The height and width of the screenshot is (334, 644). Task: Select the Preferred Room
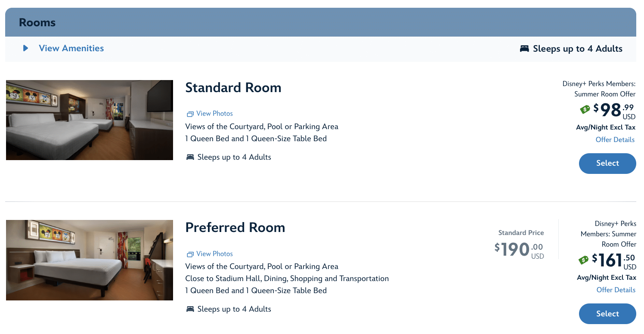click(607, 314)
